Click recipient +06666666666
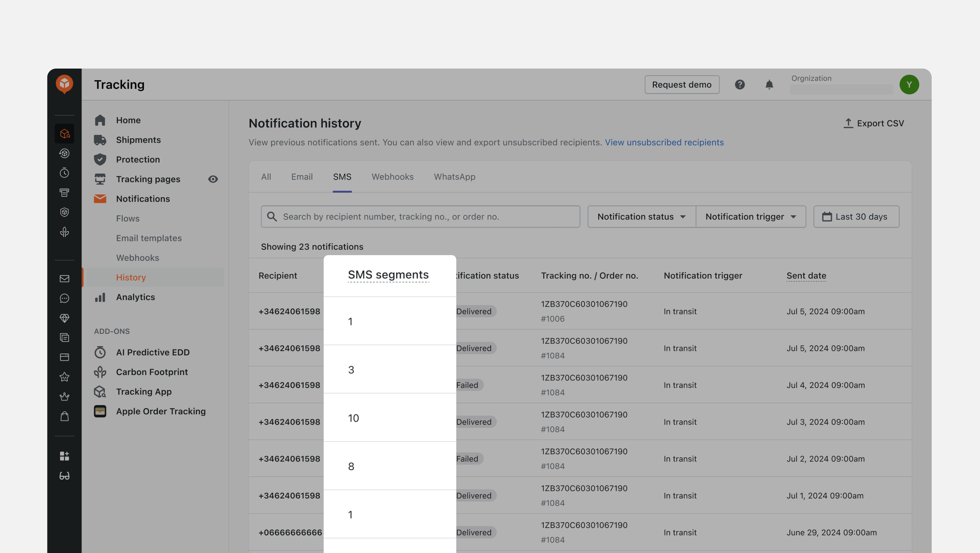 tap(290, 533)
